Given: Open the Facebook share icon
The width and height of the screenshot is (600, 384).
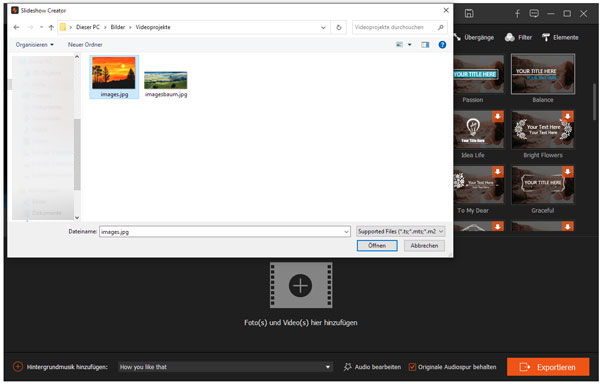Looking at the screenshot, I should 517,14.
